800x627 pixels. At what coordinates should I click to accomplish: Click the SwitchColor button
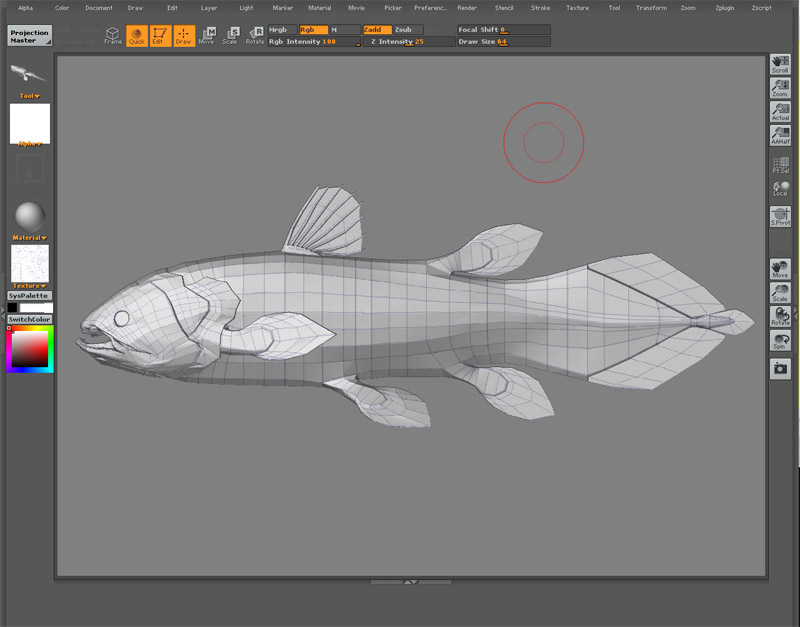[29, 320]
